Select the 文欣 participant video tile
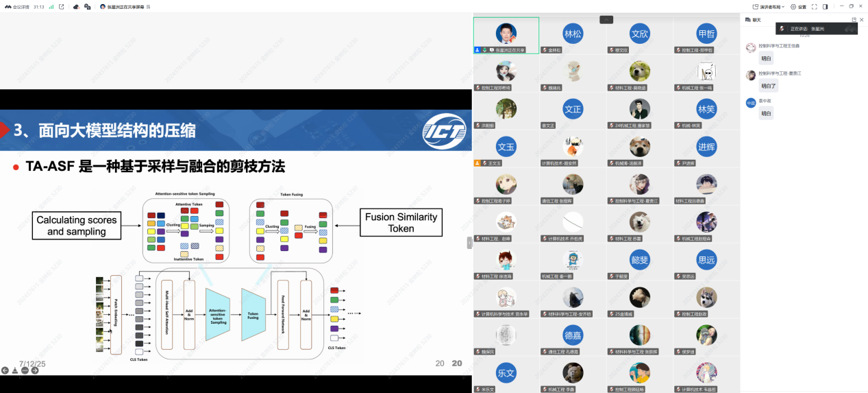868x393 pixels. (x=639, y=34)
